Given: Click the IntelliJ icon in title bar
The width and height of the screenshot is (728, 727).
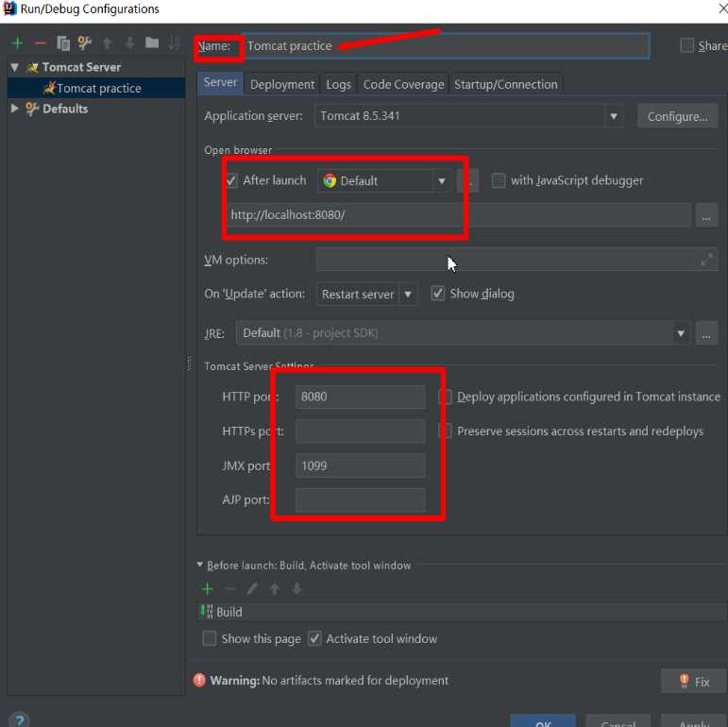Looking at the screenshot, I should tap(9, 8).
